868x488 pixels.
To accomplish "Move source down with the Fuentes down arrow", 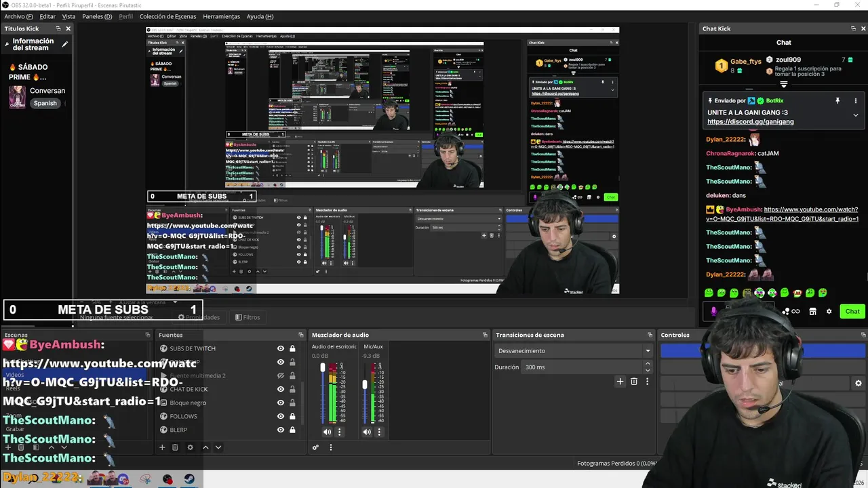I will click(x=218, y=447).
